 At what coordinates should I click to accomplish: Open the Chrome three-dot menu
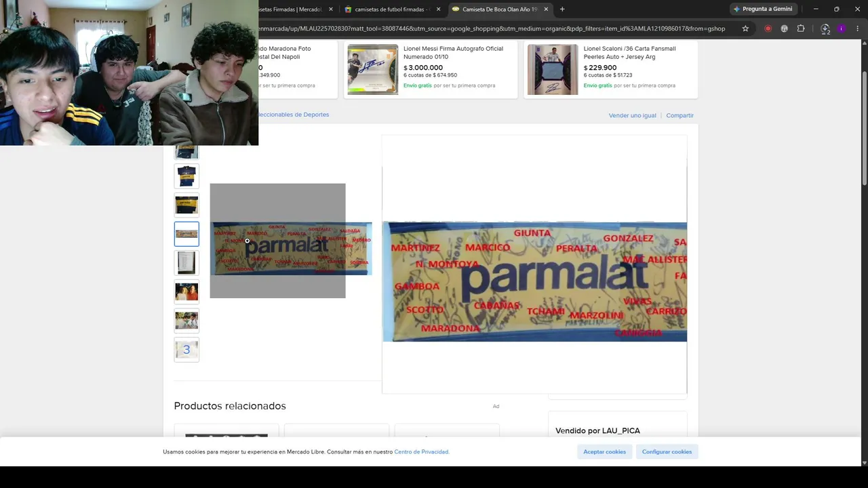point(858,28)
